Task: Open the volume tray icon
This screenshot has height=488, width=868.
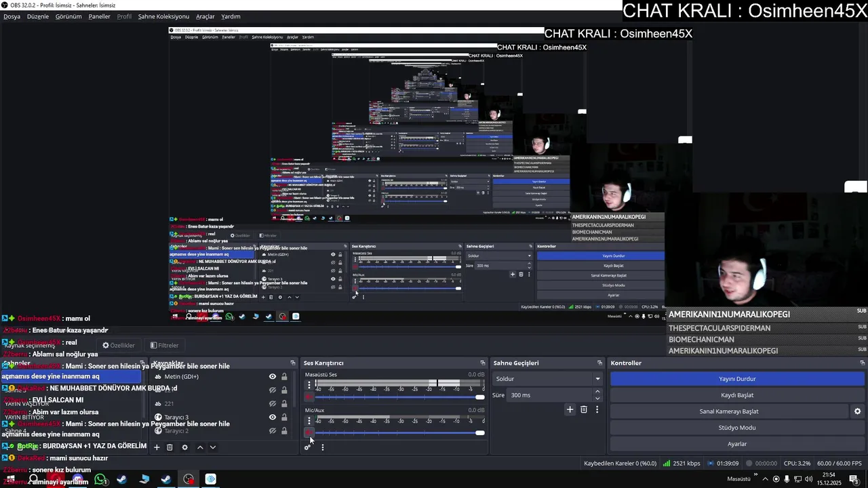Action: coord(808,479)
